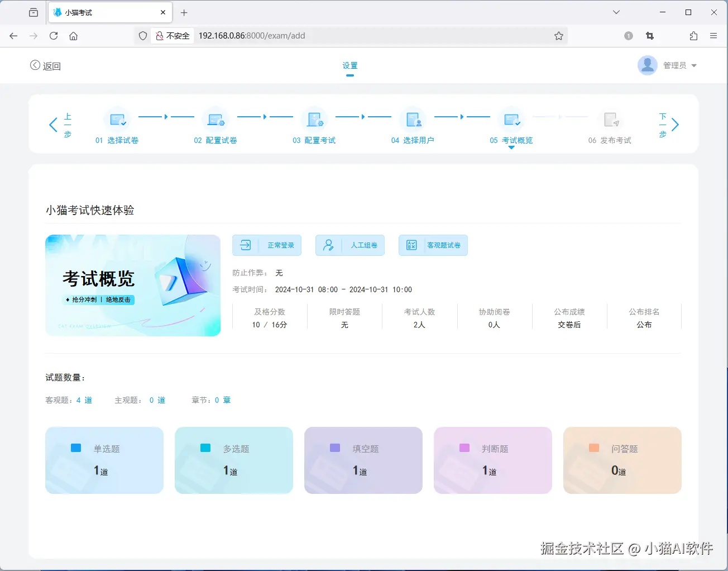
Task: Click the 单选题 question card
Action: (104, 460)
